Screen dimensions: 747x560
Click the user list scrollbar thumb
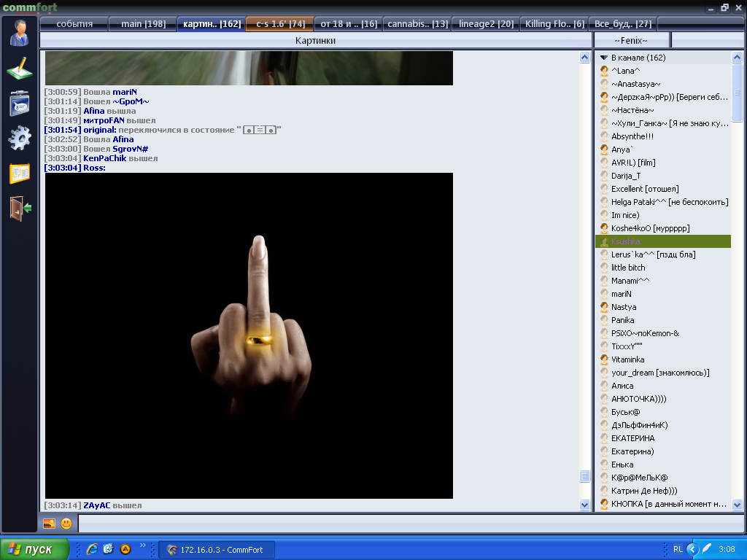coord(737,93)
